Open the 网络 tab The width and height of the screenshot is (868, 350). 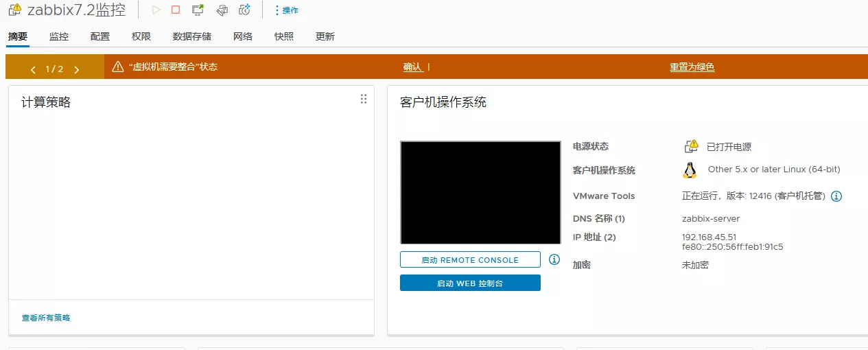(x=243, y=36)
